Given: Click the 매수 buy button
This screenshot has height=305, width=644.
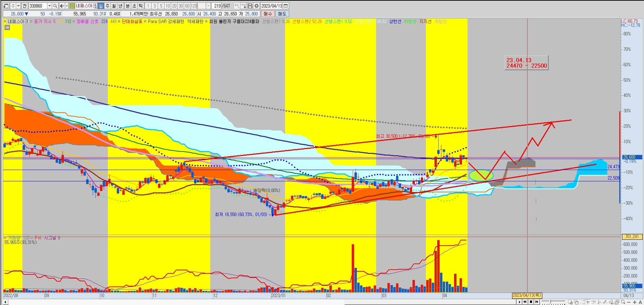Looking at the screenshot, I should click(268, 14).
